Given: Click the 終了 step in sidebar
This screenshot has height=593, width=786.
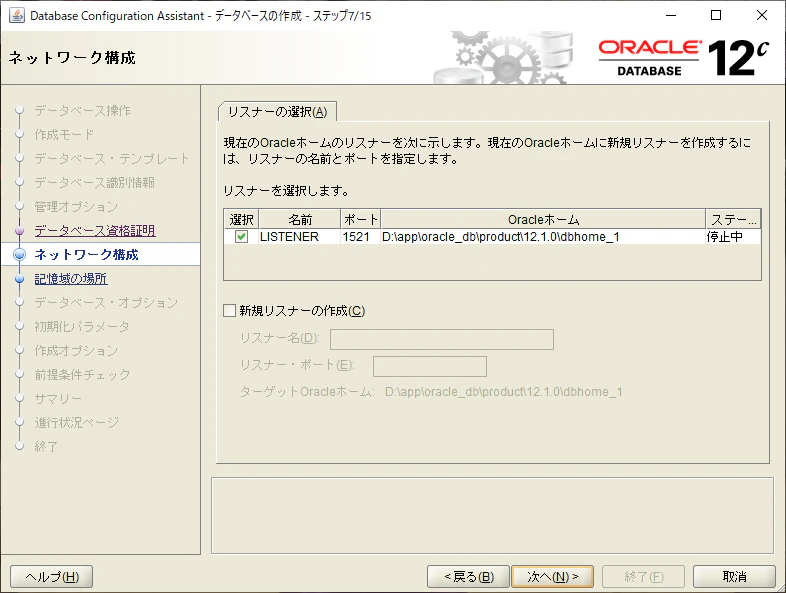Looking at the screenshot, I should click(x=46, y=447).
